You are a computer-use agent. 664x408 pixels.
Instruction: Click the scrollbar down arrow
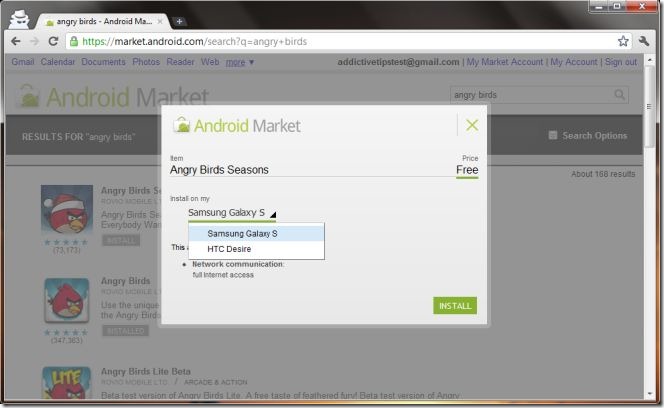click(650, 394)
